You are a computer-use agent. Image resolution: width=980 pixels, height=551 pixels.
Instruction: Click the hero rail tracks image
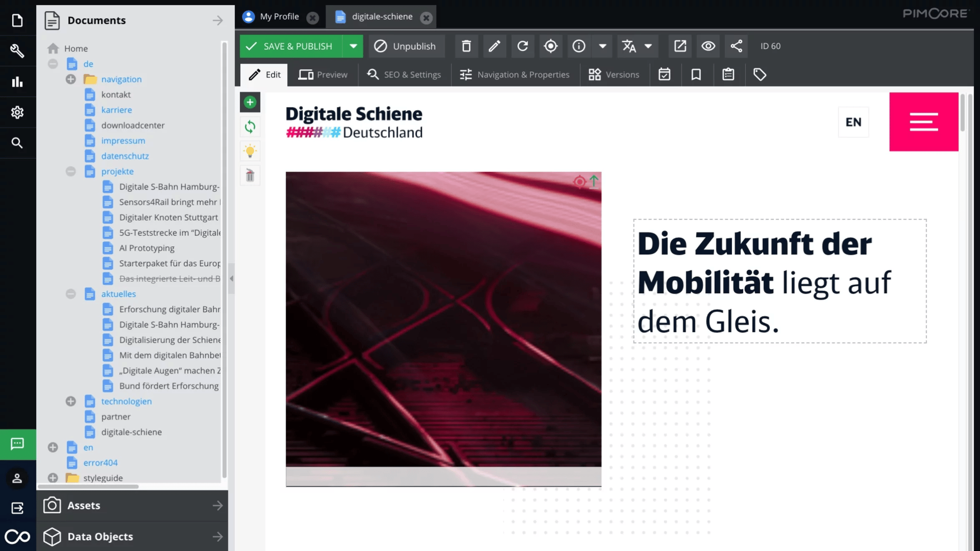point(443,329)
